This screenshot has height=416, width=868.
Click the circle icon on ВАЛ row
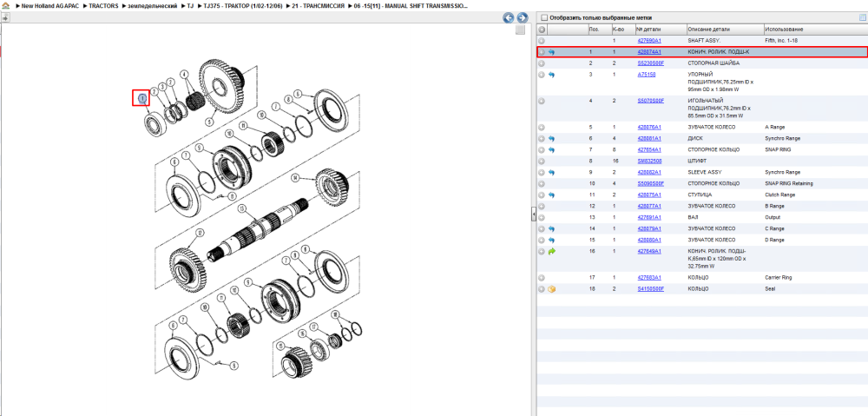[x=542, y=217]
